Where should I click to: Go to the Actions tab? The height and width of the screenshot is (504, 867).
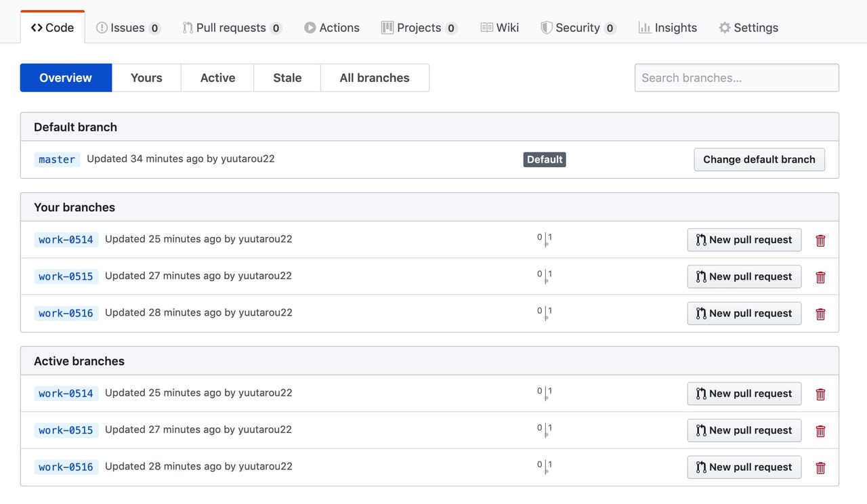pos(331,28)
